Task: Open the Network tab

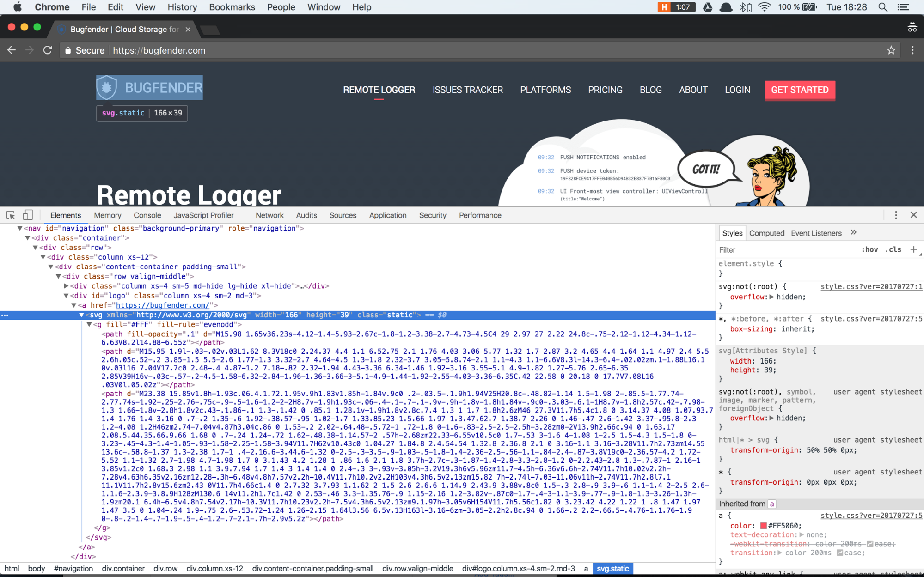Action: 269,215
